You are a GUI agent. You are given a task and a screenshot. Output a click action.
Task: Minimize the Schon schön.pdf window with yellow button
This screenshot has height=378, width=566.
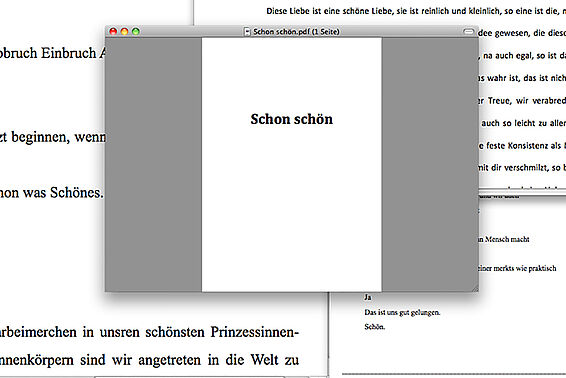(x=124, y=31)
